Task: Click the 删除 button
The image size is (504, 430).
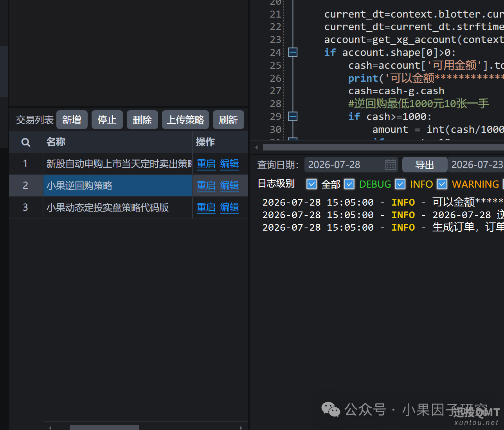Action: point(142,120)
